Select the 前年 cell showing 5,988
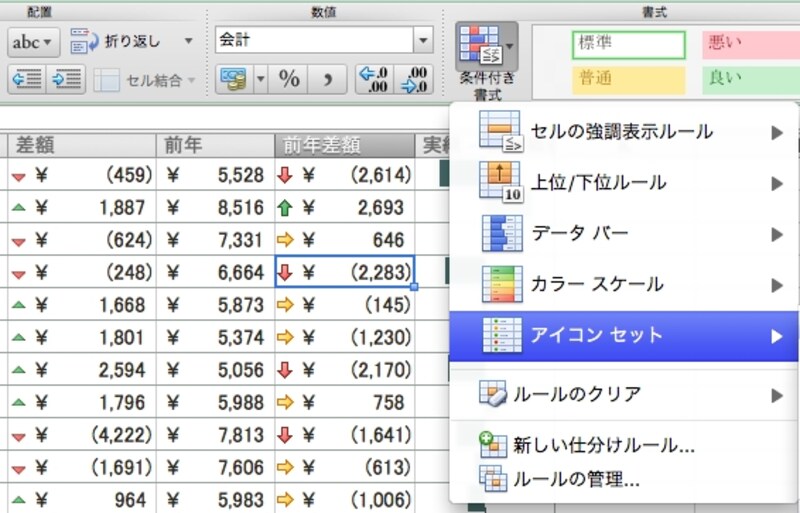This screenshot has width=800, height=513. (215, 402)
